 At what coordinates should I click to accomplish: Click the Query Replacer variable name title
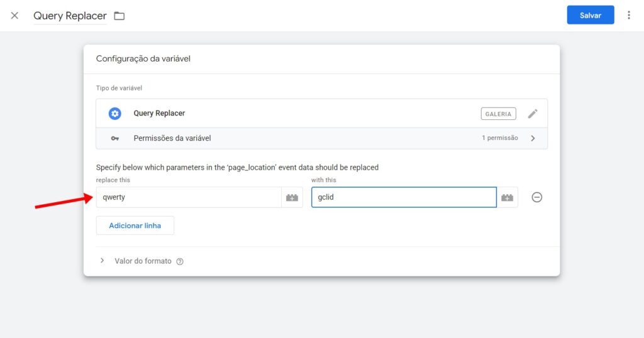coord(70,16)
